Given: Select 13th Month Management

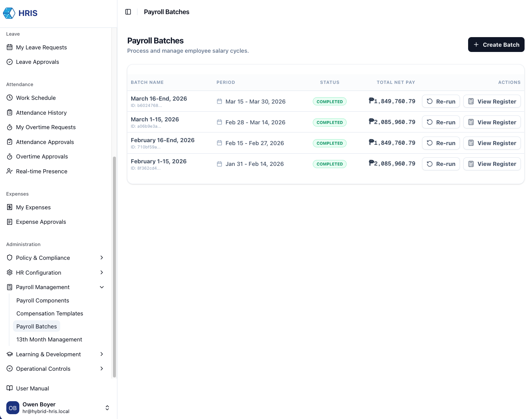Looking at the screenshot, I should pyautogui.click(x=49, y=339).
